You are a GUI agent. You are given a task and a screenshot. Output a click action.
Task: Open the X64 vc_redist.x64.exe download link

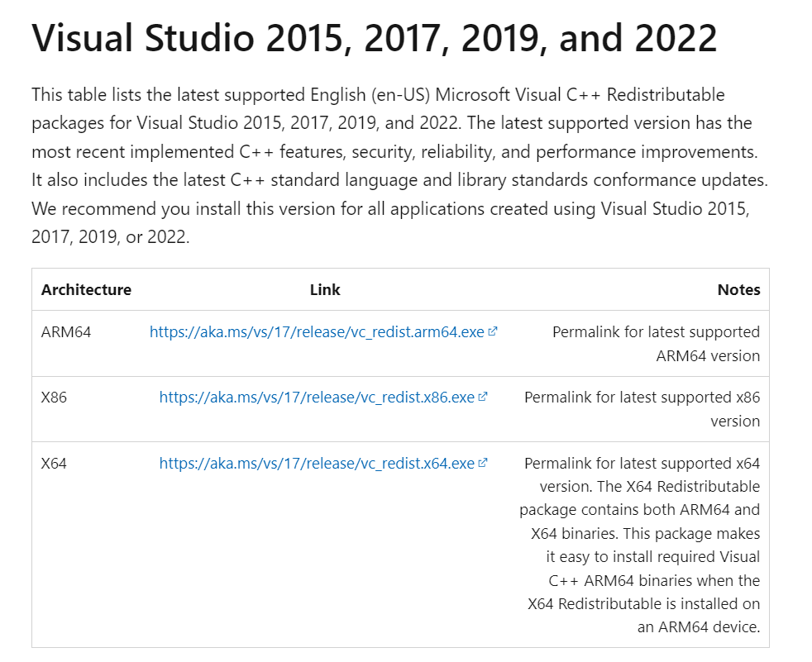click(x=317, y=463)
